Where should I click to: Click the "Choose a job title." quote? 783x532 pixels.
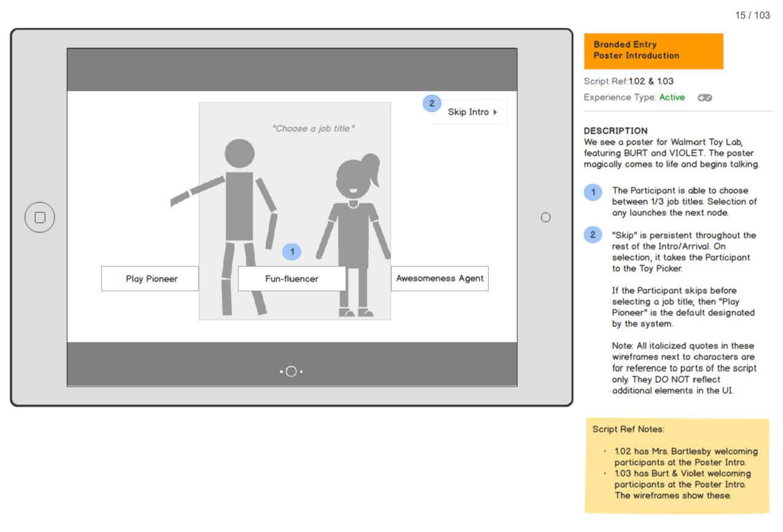click(313, 129)
